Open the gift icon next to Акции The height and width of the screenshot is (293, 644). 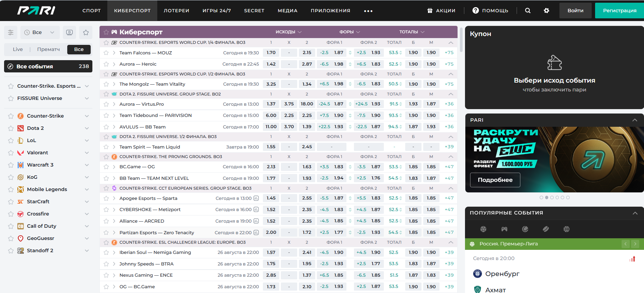click(x=430, y=11)
